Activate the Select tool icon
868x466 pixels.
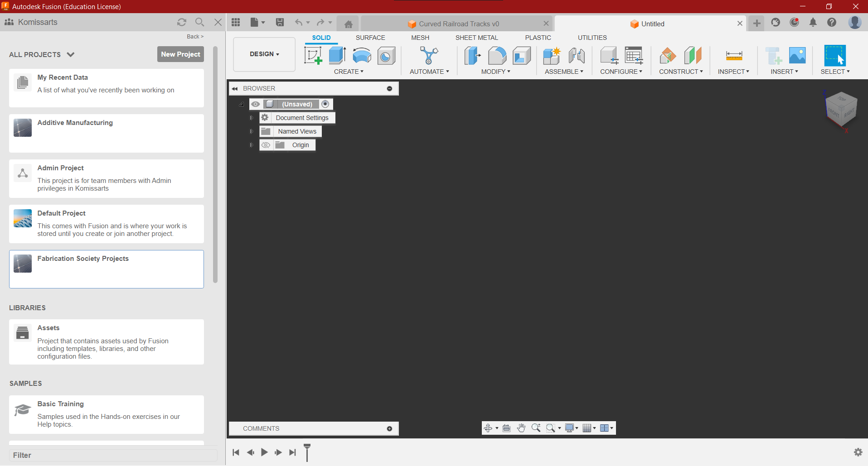[x=835, y=56]
